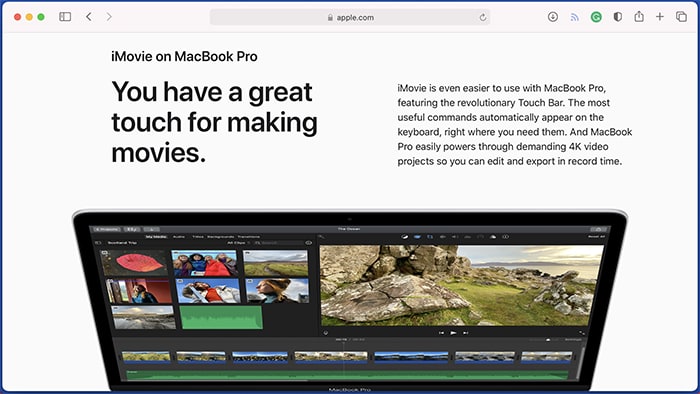This screenshot has height=394, width=700.
Task: Go forward to the next page
Action: (109, 17)
